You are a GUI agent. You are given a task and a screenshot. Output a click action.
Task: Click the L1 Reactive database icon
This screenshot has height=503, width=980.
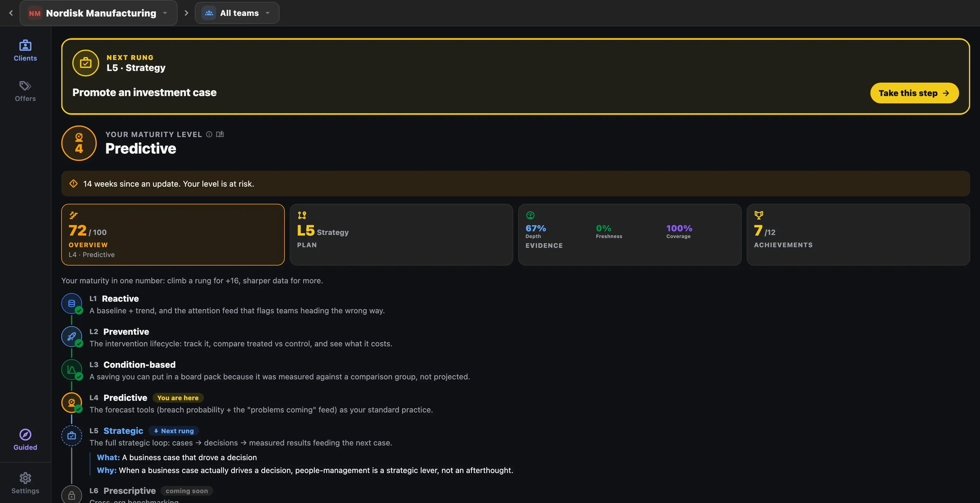(x=72, y=304)
